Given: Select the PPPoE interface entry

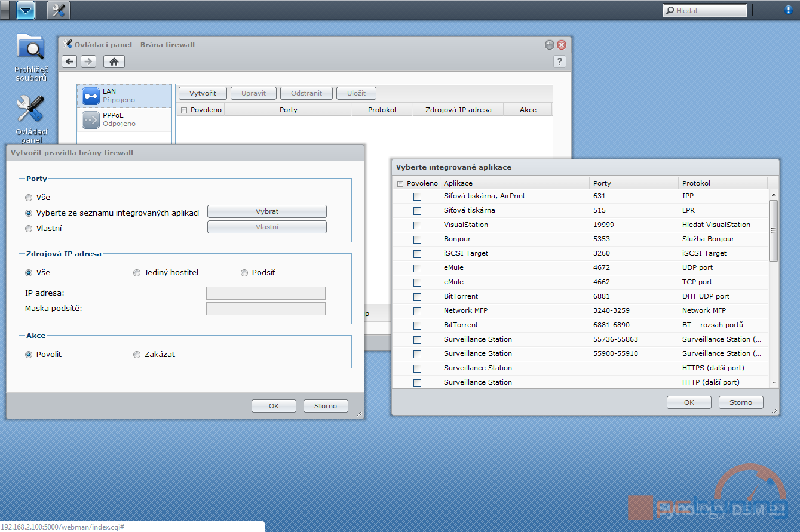Looking at the screenshot, I should pyautogui.click(x=124, y=119).
